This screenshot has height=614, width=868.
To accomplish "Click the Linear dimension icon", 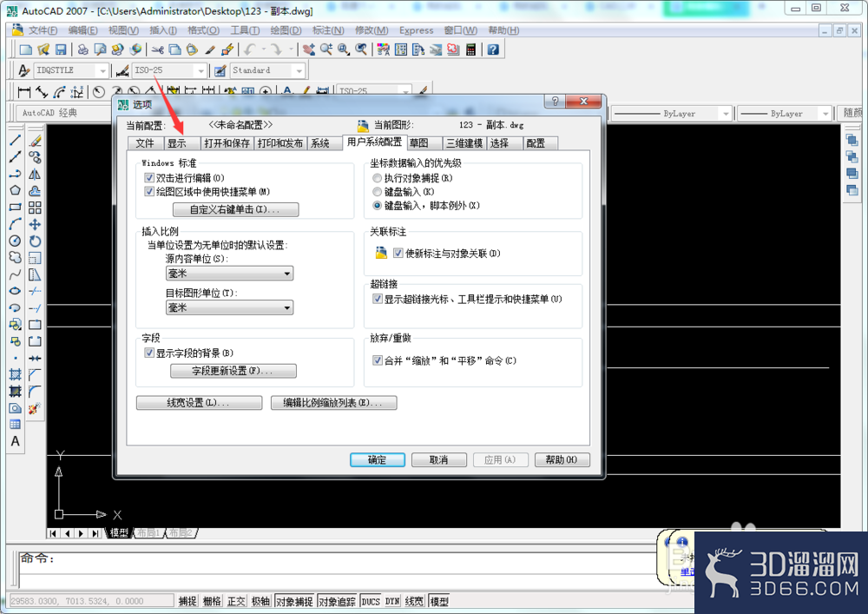I will tap(23, 92).
